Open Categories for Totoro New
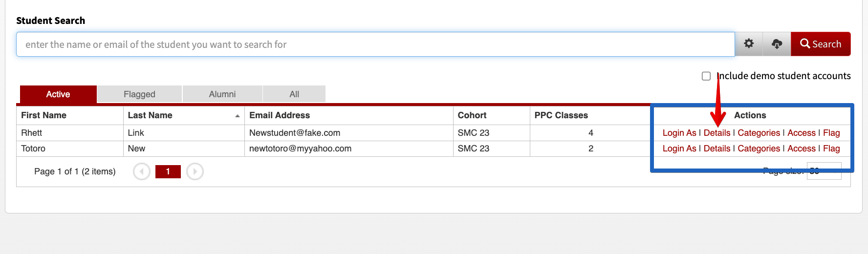 [759, 148]
